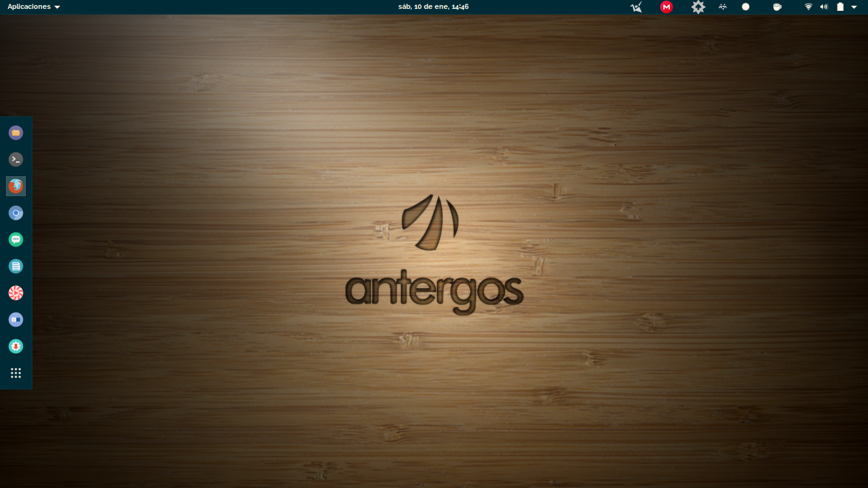Toggle the coffee cup caffeine icon
868x488 pixels.
(x=776, y=7)
